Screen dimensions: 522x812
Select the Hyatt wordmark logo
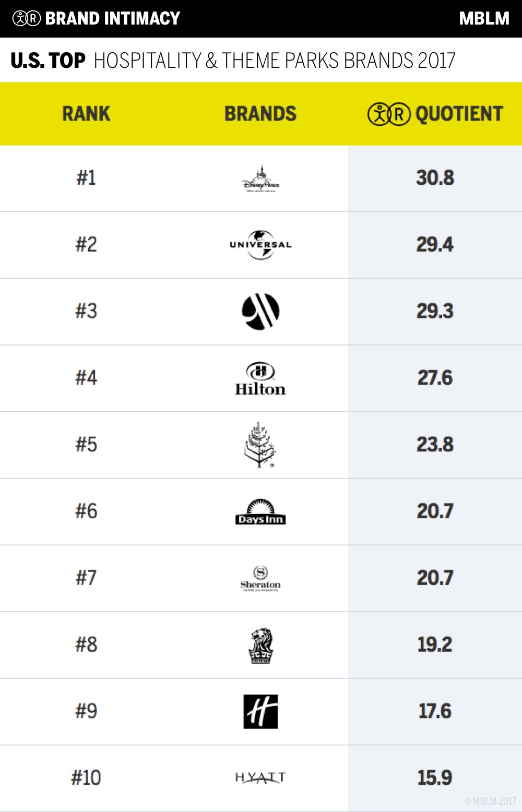pyautogui.click(x=260, y=778)
